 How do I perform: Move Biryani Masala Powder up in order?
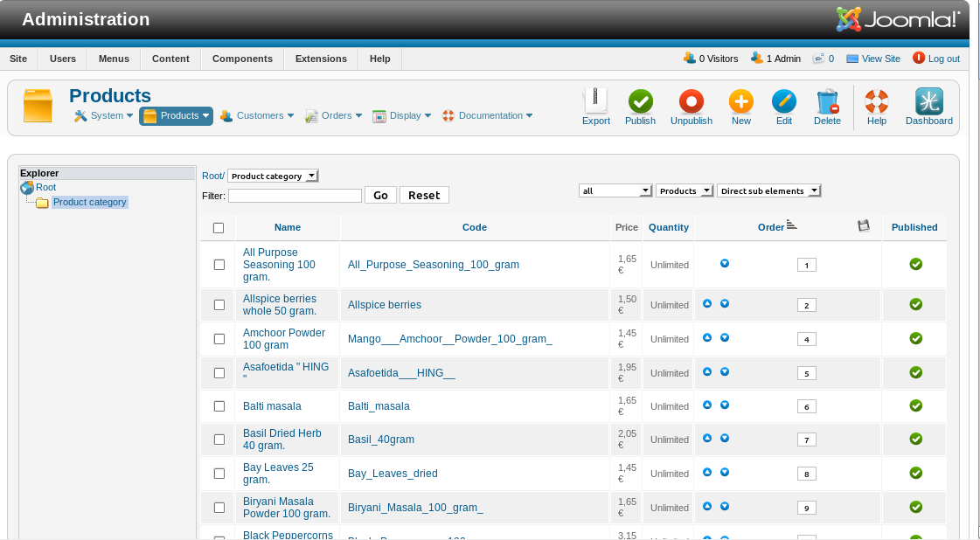coord(707,506)
